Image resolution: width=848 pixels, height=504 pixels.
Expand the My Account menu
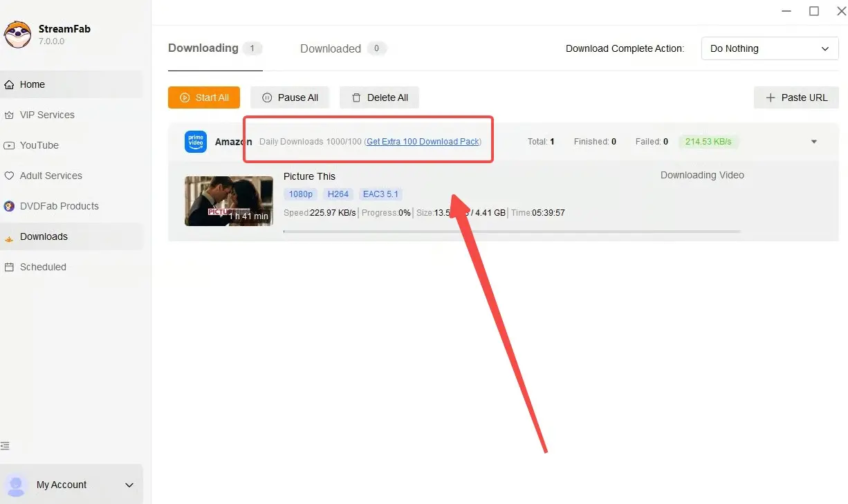(x=129, y=485)
